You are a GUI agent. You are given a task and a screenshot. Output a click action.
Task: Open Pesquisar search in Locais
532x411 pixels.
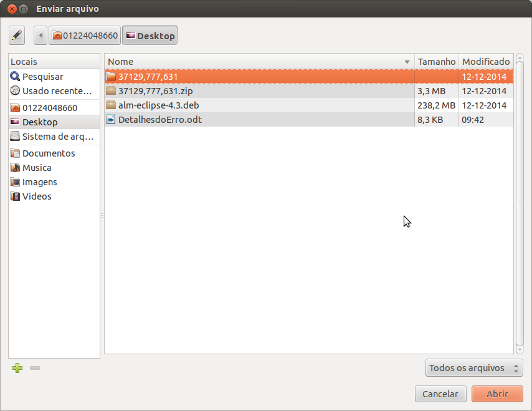tap(54, 77)
